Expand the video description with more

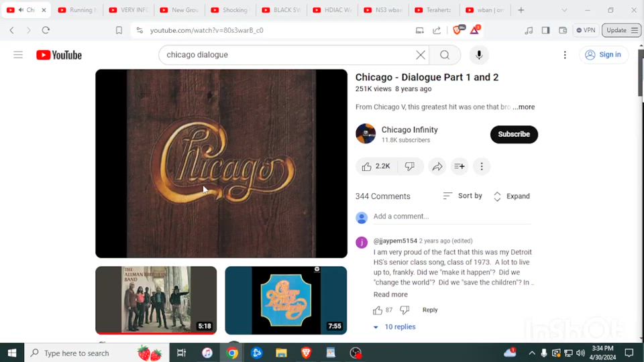pos(524,107)
